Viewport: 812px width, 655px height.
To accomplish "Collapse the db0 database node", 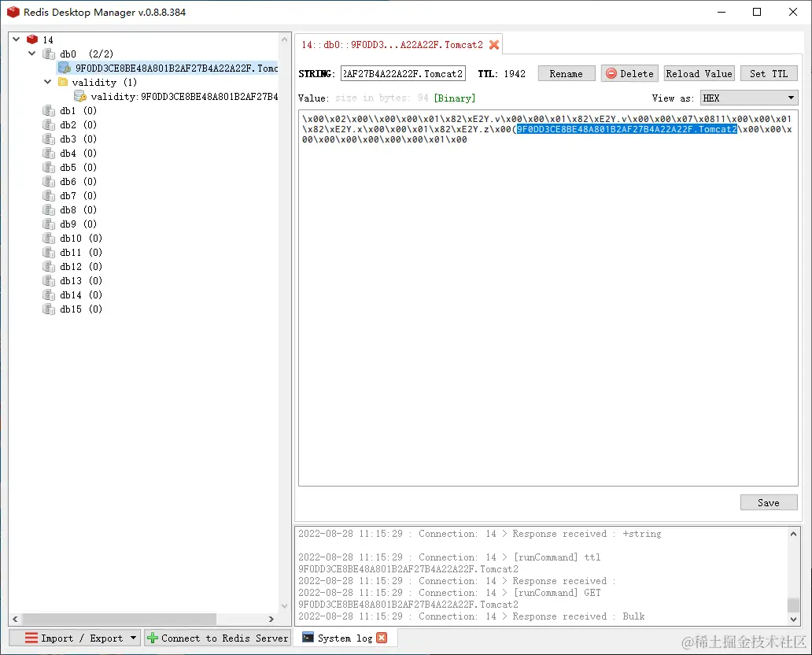I will pos(31,54).
